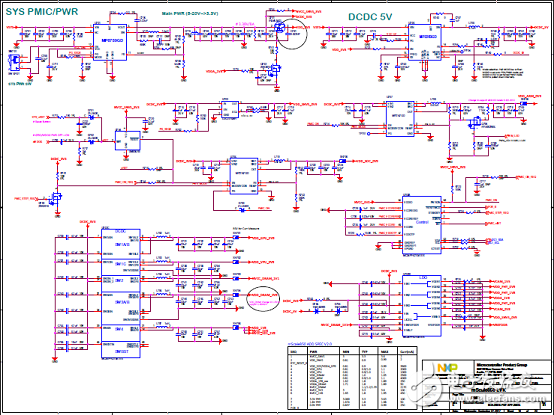Click the SW3A/B regulator block
The width and height of the screenshot is (554, 415).
click(x=121, y=308)
